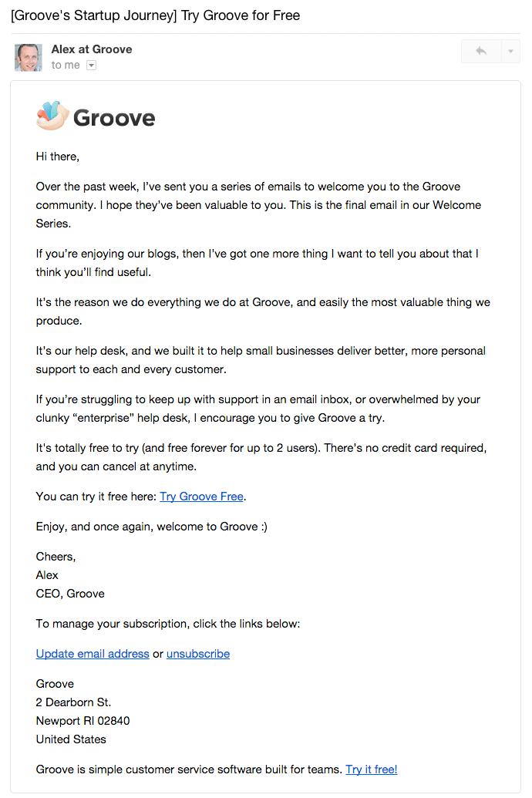
Task: Select the sender name "Alex at Groove"
Action: (91, 49)
